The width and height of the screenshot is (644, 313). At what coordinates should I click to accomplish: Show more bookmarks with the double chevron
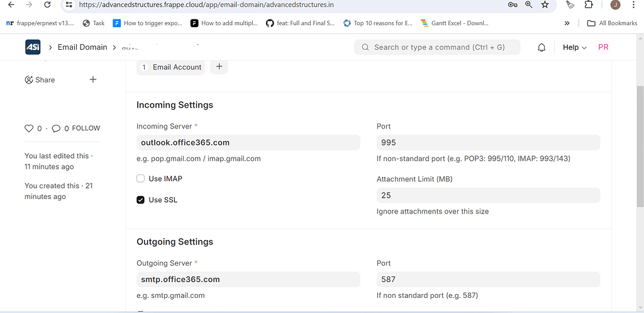click(567, 23)
